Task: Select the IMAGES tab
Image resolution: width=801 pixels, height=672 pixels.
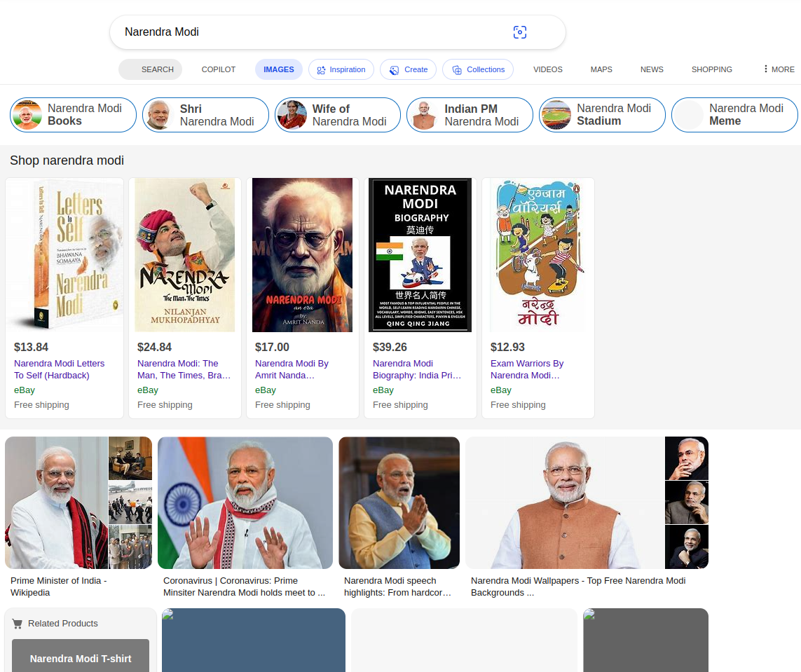Action: point(278,69)
